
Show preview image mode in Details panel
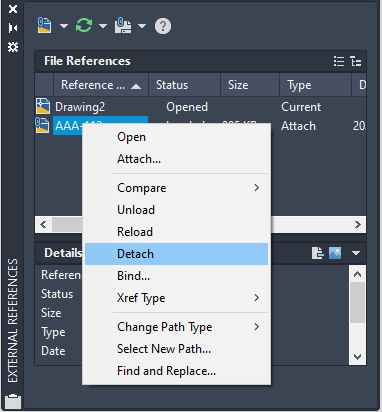point(335,253)
